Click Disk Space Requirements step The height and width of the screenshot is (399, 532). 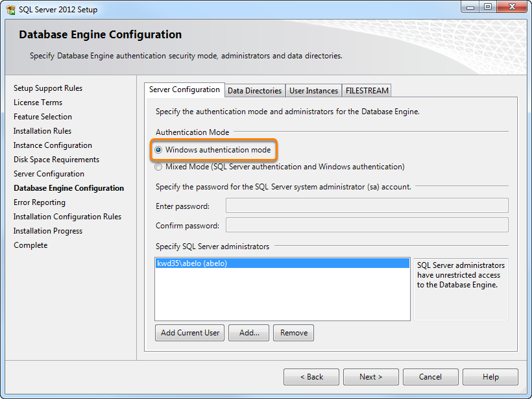pyautogui.click(x=56, y=160)
